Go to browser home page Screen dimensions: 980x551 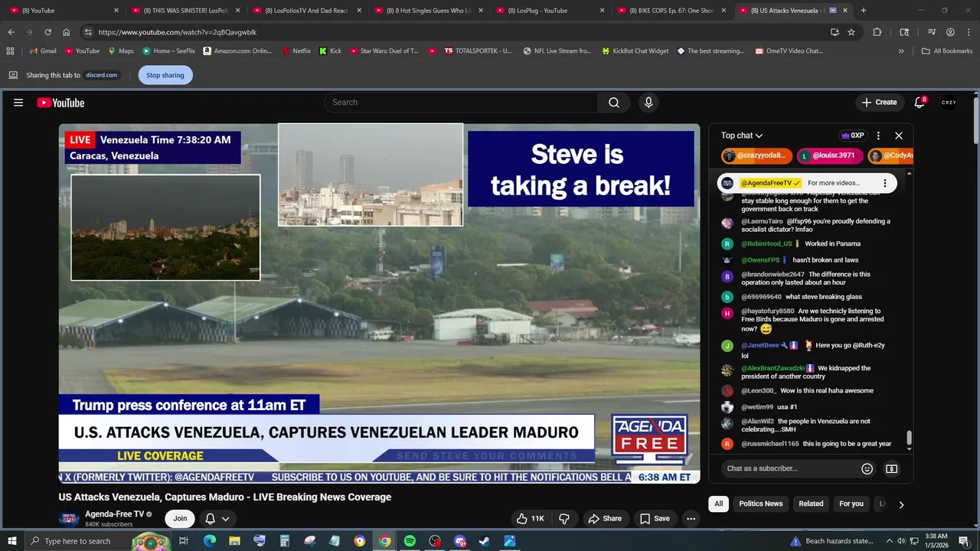pos(66,32)
